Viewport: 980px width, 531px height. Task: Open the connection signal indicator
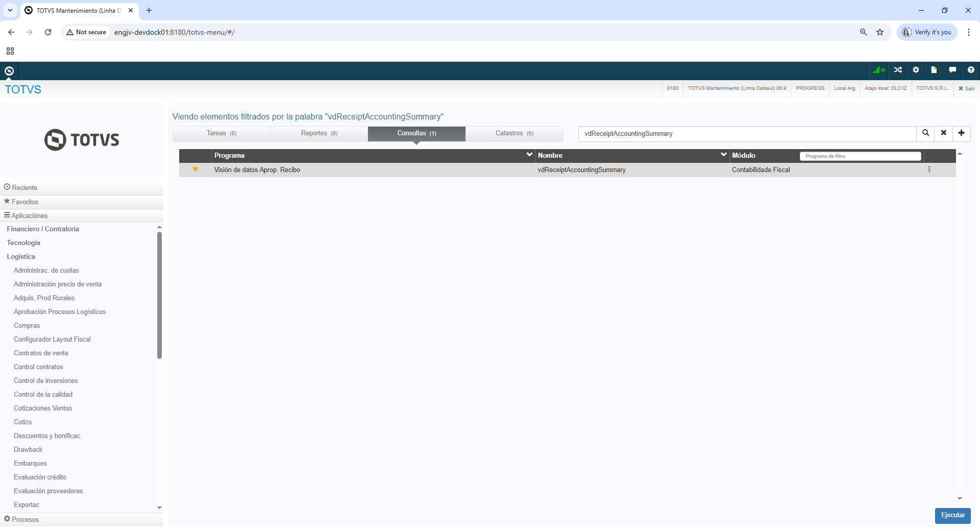(x=879, y=70)
